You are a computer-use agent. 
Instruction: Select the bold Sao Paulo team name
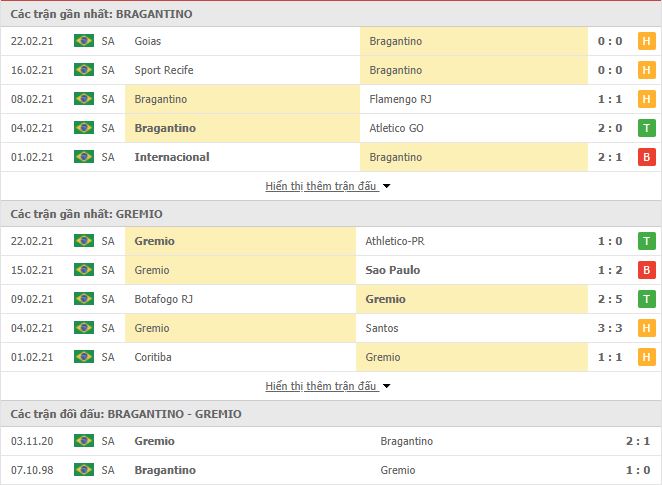[393, 270]
